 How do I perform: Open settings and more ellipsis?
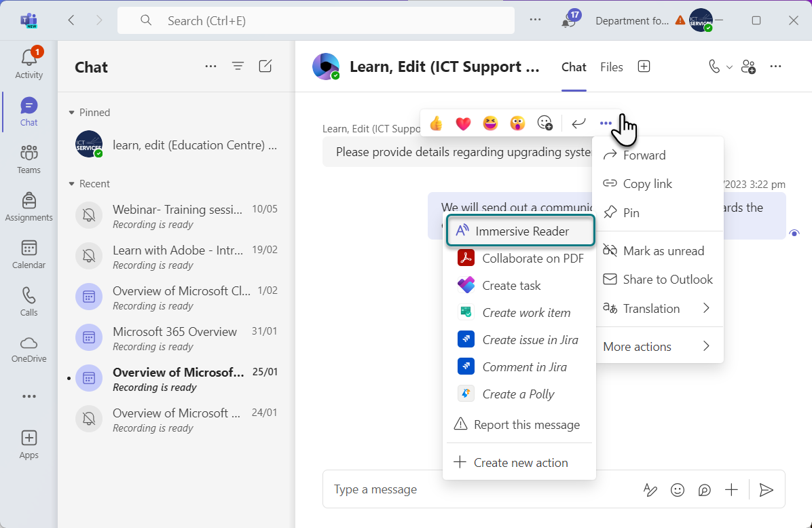[535, 20]
